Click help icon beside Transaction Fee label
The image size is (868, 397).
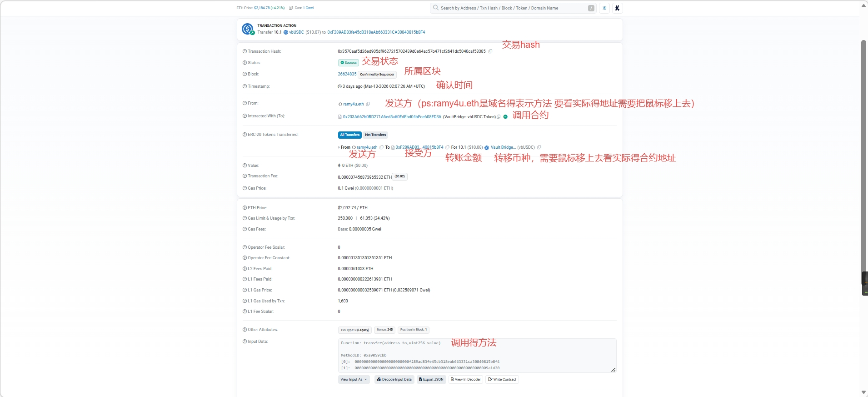(245, 176)
